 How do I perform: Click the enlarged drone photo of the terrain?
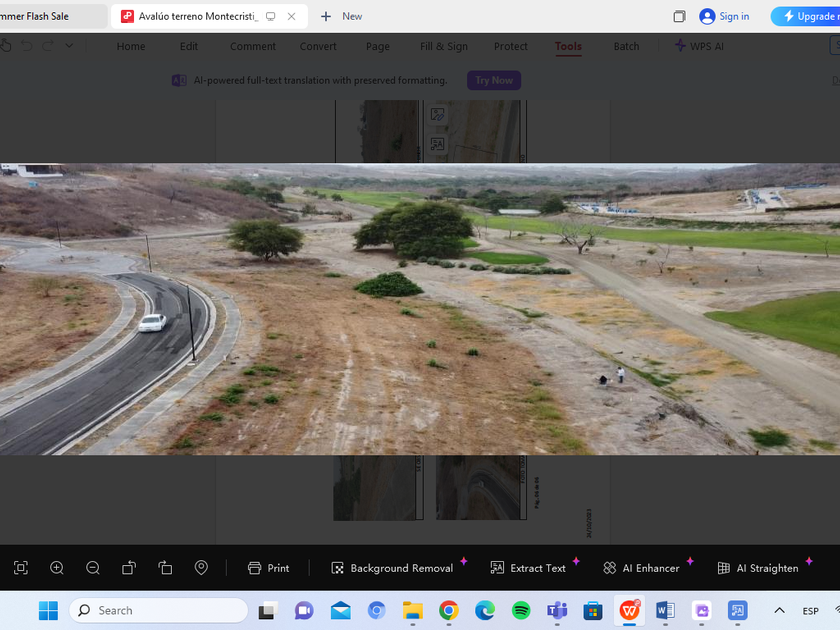(x=420, y=309)
